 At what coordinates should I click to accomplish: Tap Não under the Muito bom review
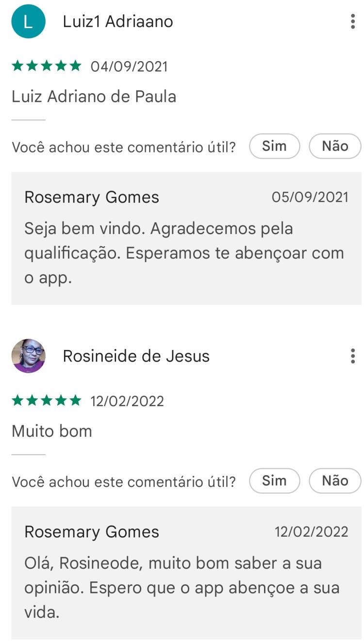(x=335, y=481)
